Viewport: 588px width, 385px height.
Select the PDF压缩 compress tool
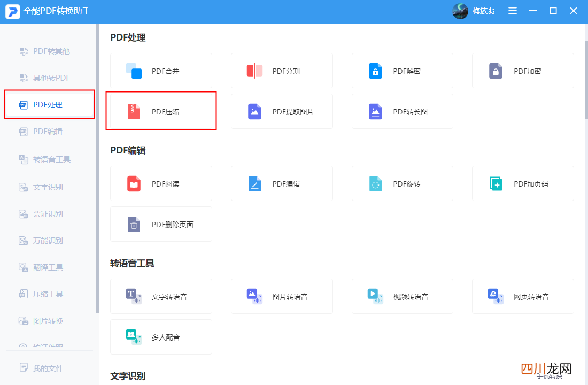161,111
